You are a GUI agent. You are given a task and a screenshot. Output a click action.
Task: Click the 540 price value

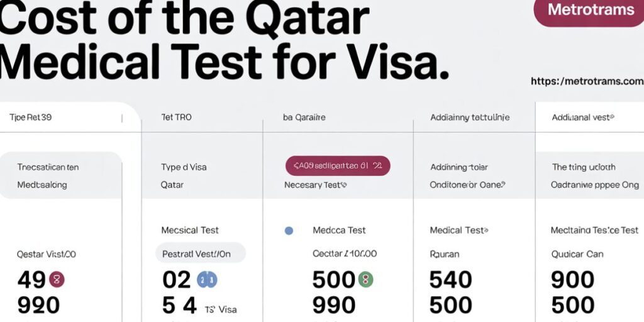[450, 280]
